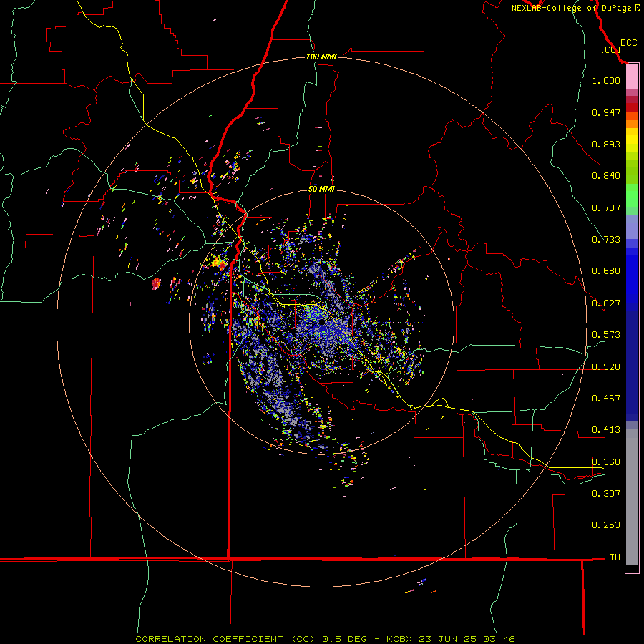Select the 0.307 legend value
The height and width of the screenshot is (644, 644).
[x=606, y=493]
